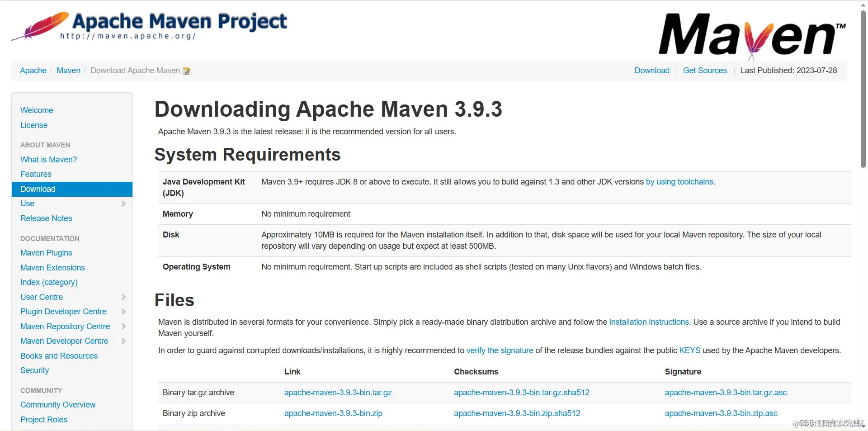Click 'Java Development Kit (JDK)' row label
Viewport: 868px width, 431px height.
tap(203, 187)
